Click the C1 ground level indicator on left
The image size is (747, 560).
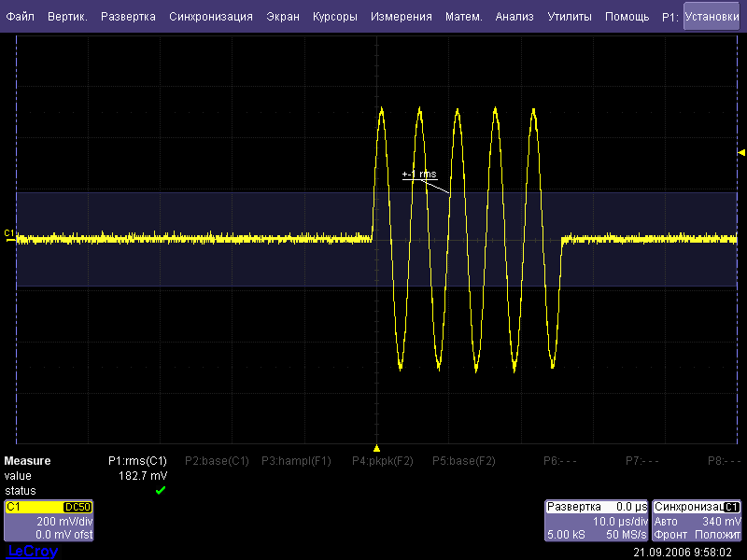click(x=9, y=233)
